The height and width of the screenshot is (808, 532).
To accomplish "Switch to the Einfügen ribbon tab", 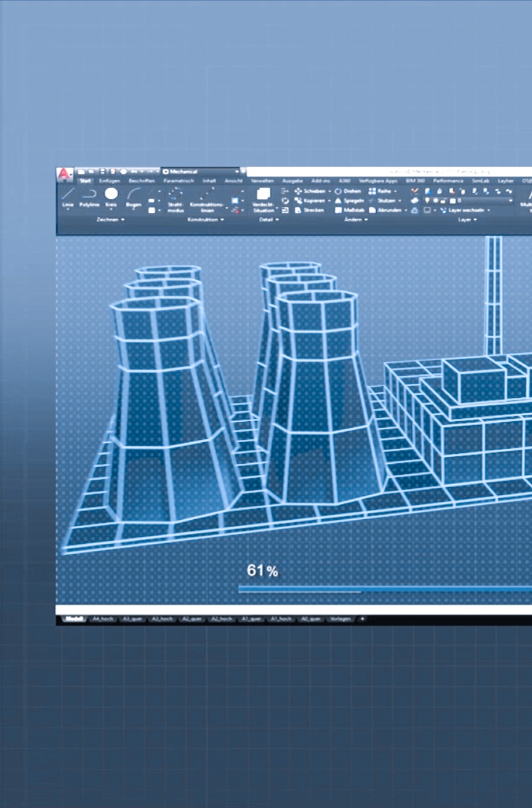I will (110, 181).
